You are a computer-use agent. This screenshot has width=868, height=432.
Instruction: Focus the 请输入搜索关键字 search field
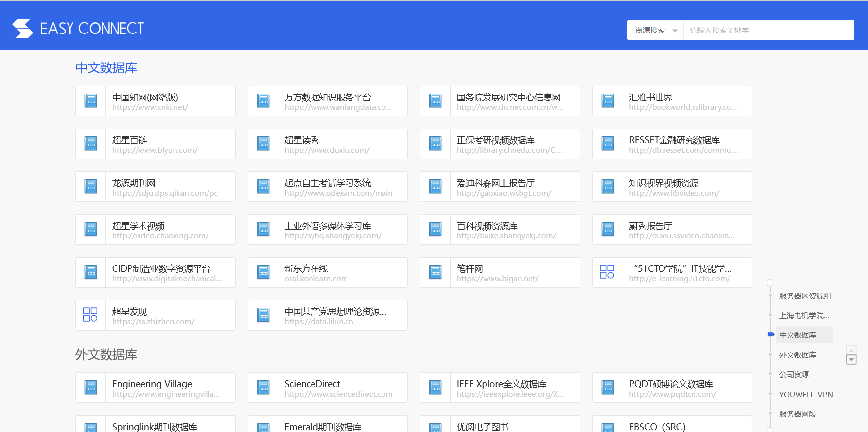(x=768, y=30)
